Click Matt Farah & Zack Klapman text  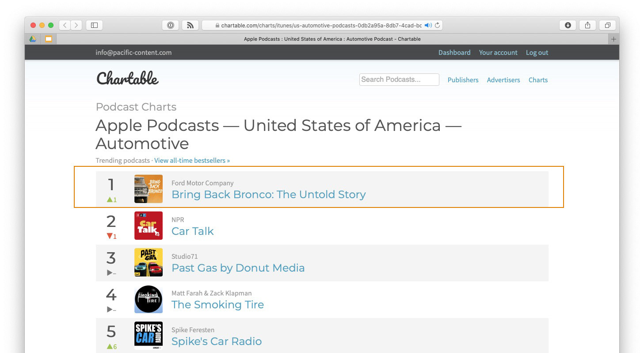(211, 293)
